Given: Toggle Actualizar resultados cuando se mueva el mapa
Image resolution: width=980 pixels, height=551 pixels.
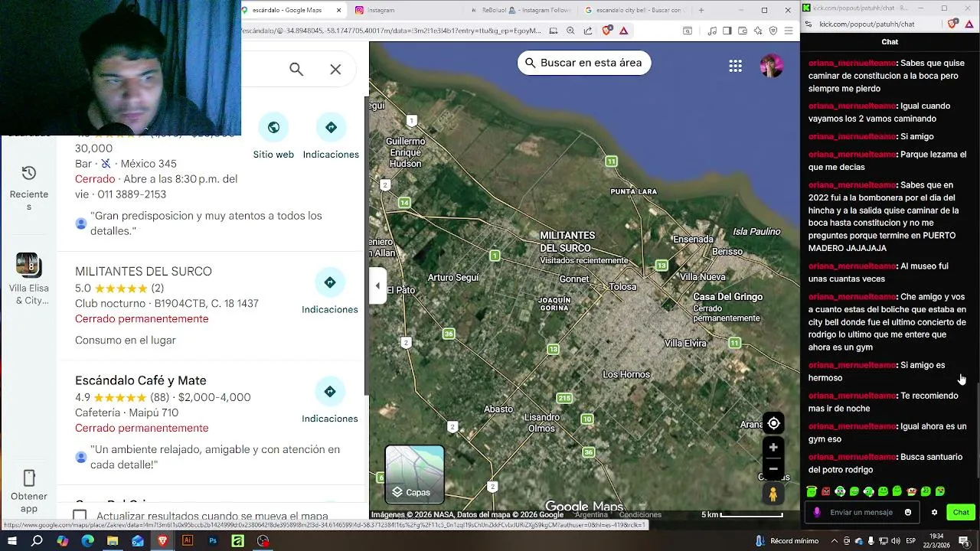Looking at the screenshot, I should (80, 516).
